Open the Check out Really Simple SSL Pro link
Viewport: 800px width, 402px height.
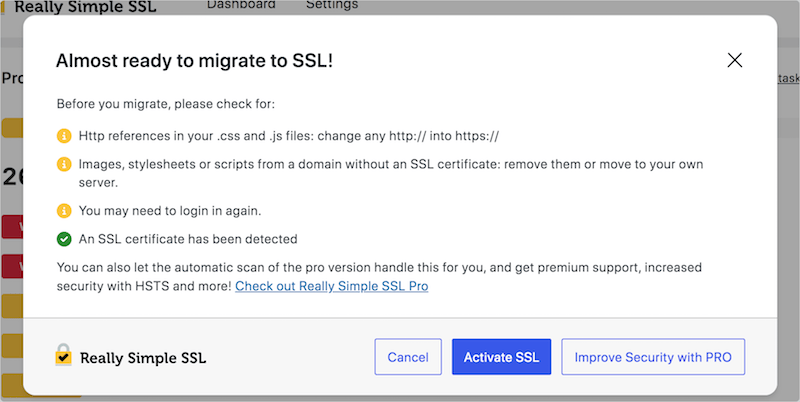(x=332, y=286)
